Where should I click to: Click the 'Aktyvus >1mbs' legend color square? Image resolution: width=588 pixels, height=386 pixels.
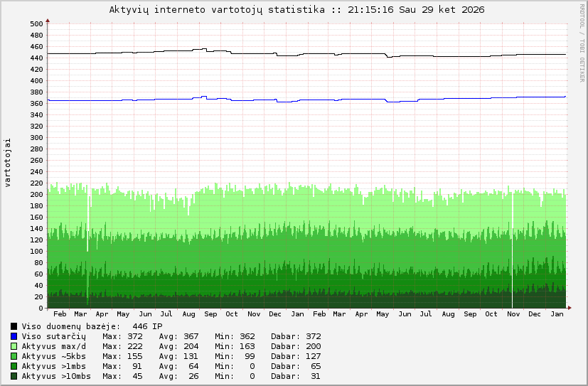coord(14,366)
